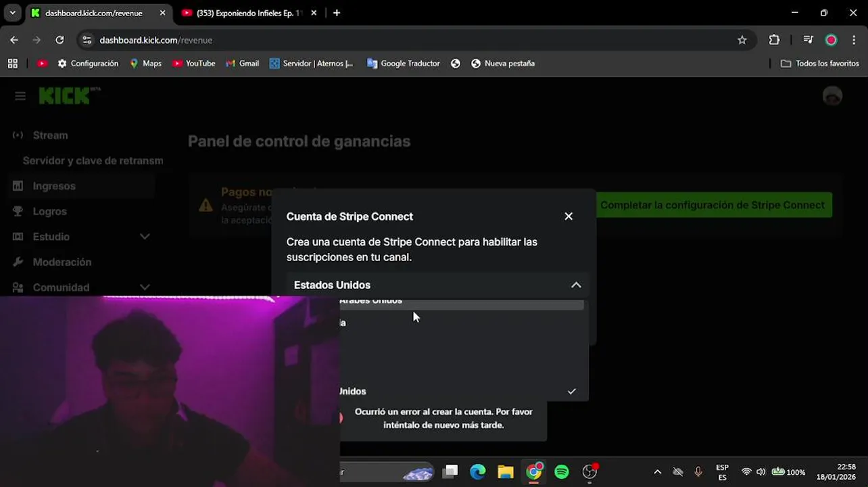Open the Extensions puzzle icon
The image size is (868, 487).
tap(774, 40)
